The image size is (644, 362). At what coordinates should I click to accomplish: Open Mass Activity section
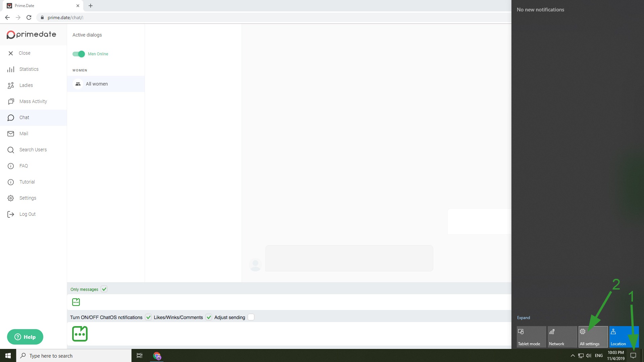33,102
